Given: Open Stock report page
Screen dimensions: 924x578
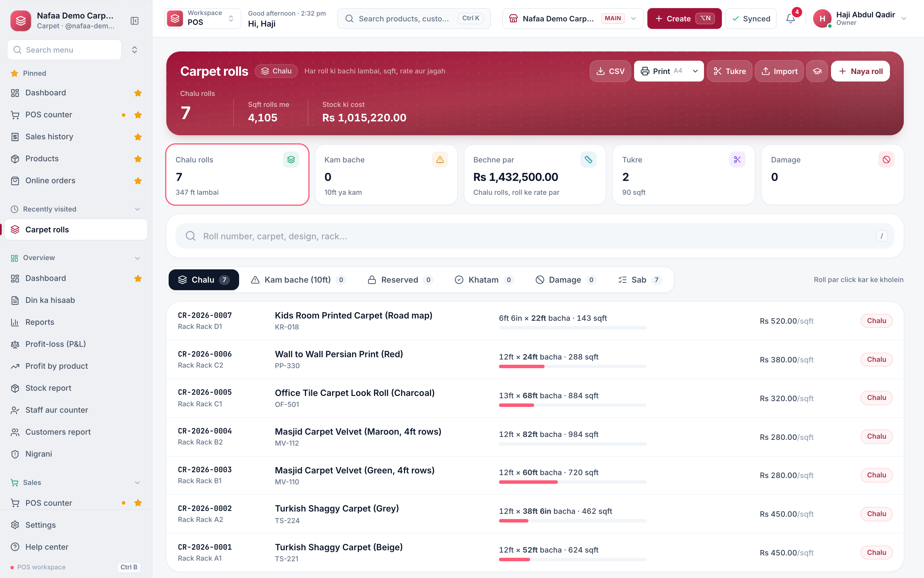Looking at the screenshot, I should click(76, 388).
